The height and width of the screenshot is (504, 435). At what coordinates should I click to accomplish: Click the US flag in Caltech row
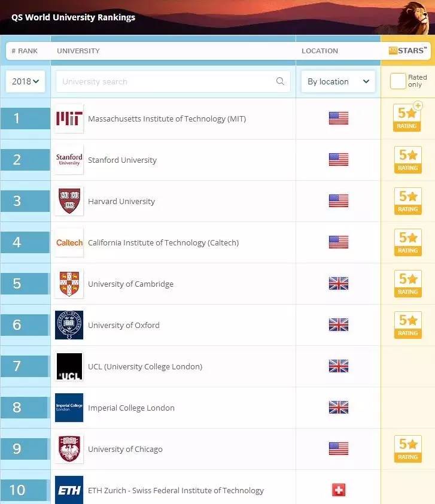(x=339, y=242)
